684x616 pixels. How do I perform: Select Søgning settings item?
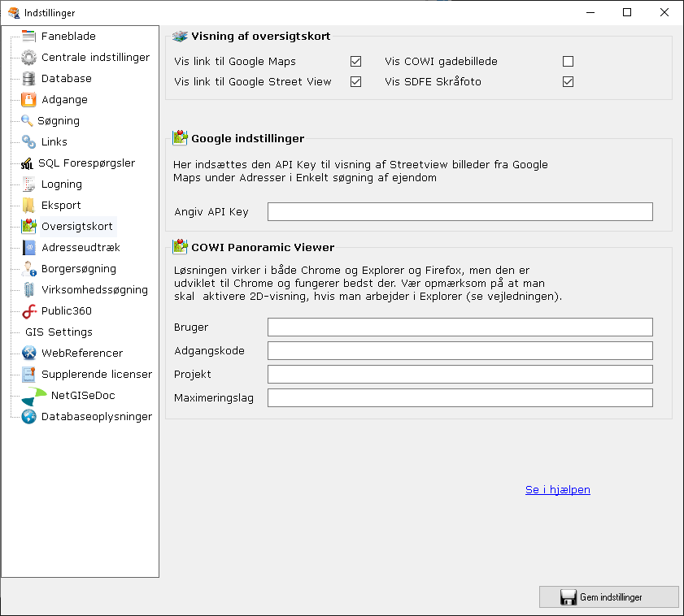point(59,121)
